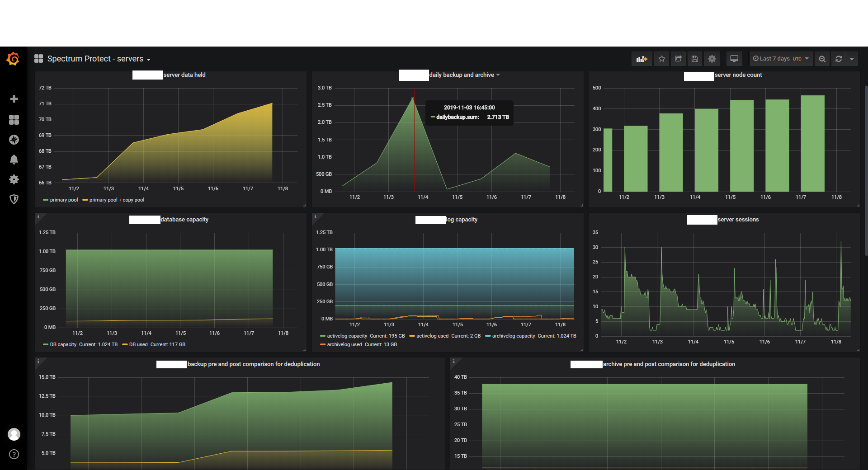Viewport: 868px width, 470px height.
Task: Open Spectrum Protect - servers dashboard dropdown
Action: [x=99, y=59]
